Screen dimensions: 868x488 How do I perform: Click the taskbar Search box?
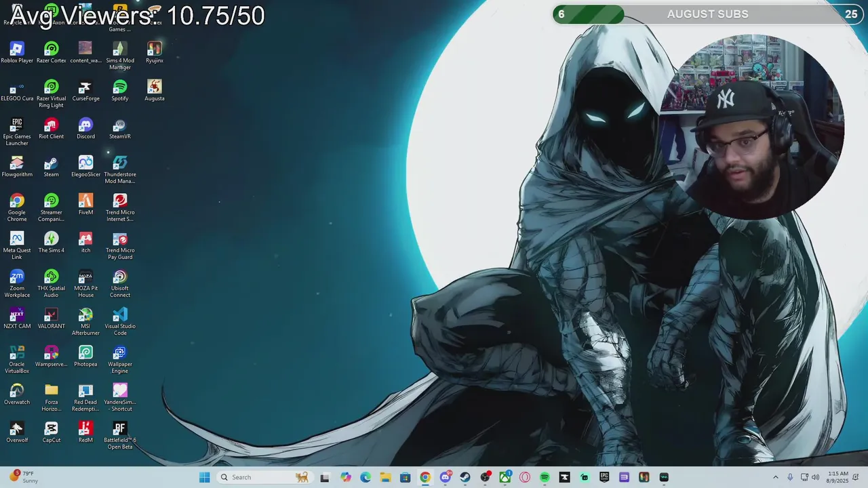pos(264,477)
